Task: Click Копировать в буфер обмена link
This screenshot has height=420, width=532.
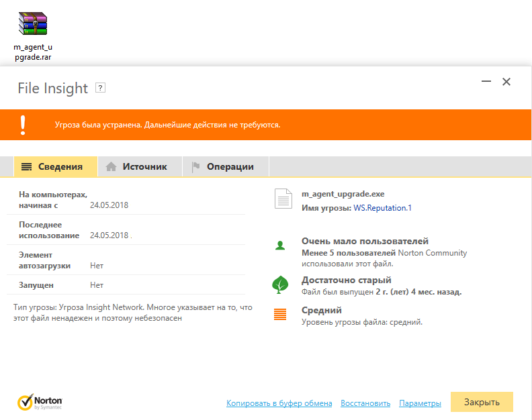Action: [279, 403]
